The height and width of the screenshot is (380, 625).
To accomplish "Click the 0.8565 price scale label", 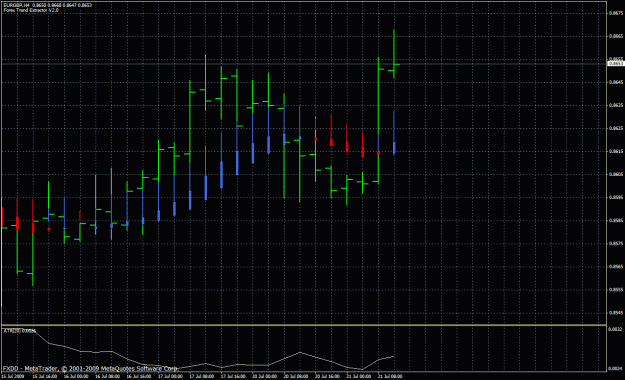I will click(x=616, y=267).
